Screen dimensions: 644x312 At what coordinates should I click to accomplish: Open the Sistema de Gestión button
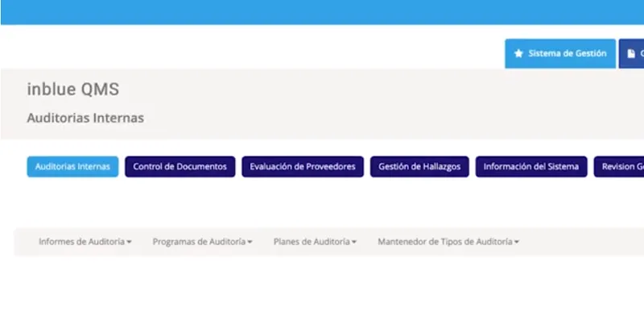[560, 53]
